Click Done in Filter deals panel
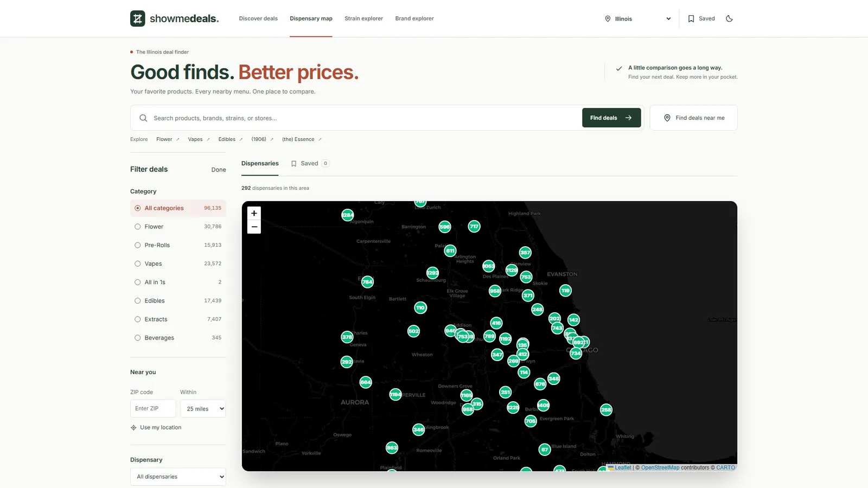The width and height of the screenshot is (868, 488). (x=219, y=170)
